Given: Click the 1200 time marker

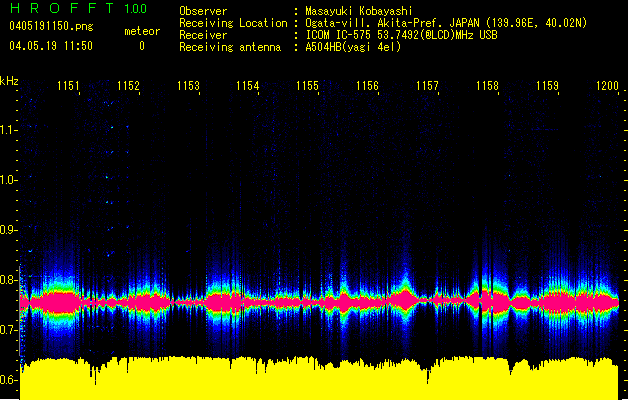Looking at the screenshot, I should coord(607,85).
